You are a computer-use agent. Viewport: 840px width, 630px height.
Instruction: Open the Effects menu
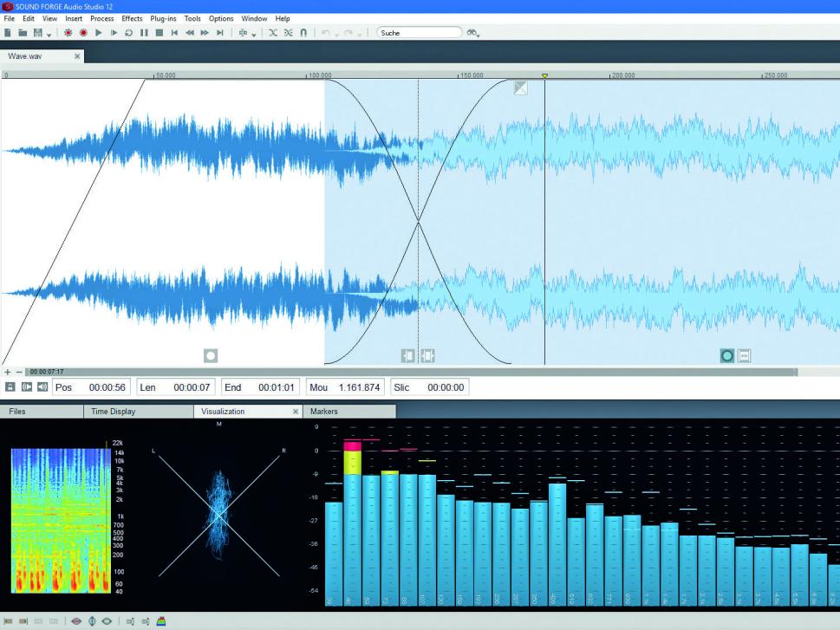point(132,18)
